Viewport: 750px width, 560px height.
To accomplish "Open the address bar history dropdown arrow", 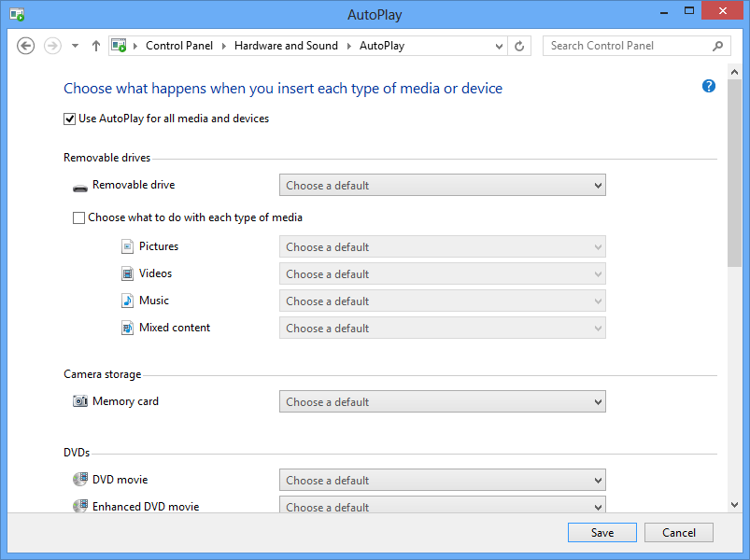I will (500, 46).
